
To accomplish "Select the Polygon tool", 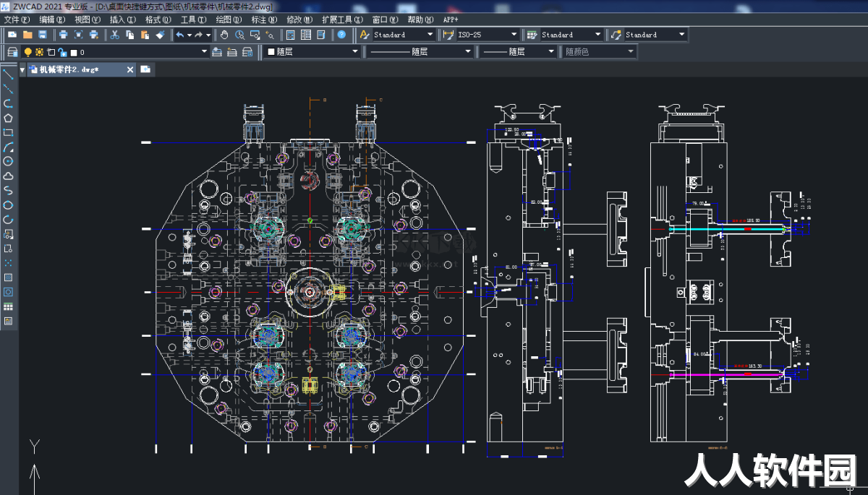I will [9, 118].
